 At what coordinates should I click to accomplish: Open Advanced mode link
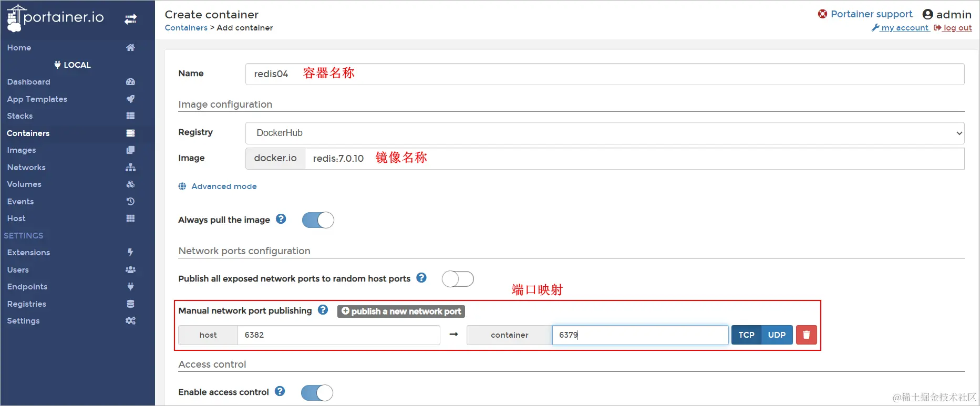click(x=224, y=186)
